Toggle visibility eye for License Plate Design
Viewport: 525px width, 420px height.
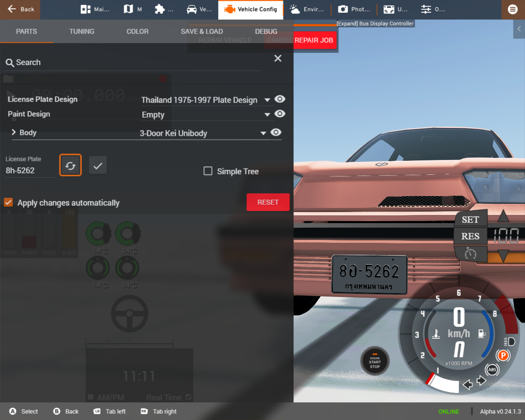(280, 99)
